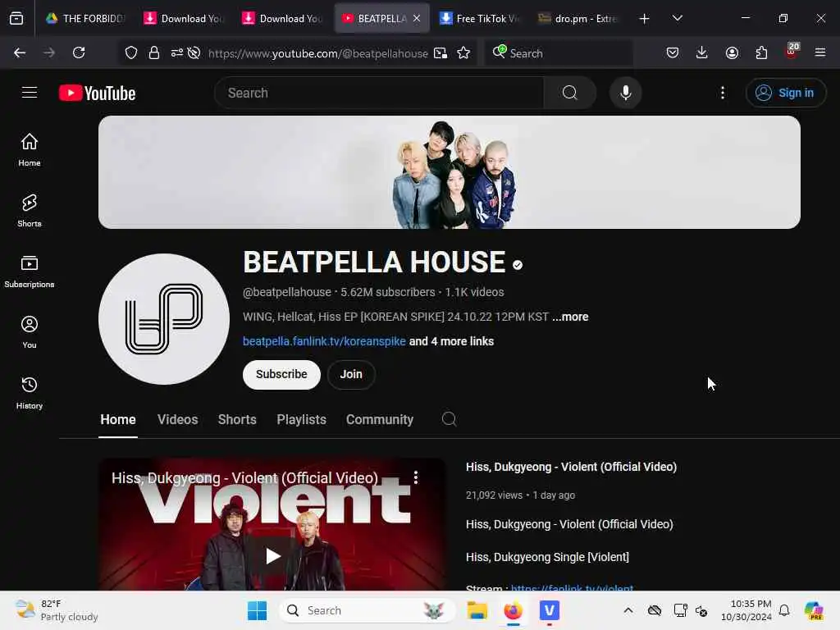Open Firefox View icon in tab bar
The image size is (840, 630).
coord(16,18)
